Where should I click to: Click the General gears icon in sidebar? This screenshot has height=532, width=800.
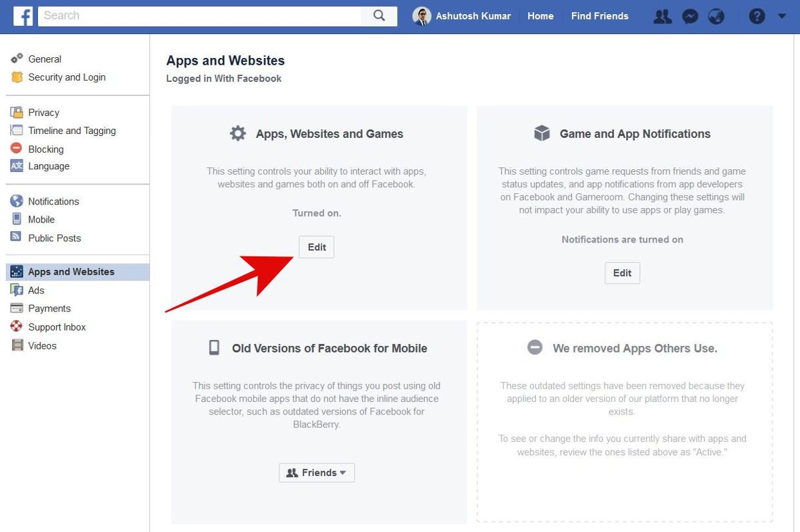(x=17, y=59)
